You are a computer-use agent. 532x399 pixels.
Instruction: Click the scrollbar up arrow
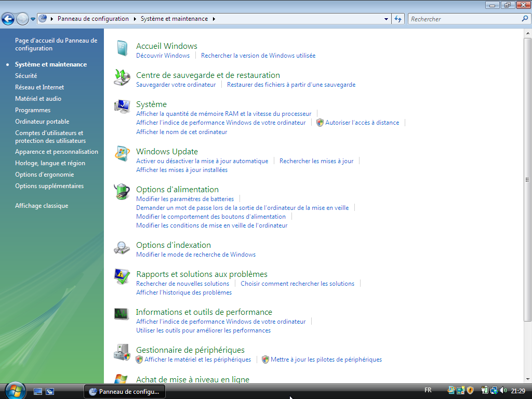tap(528, 33)
